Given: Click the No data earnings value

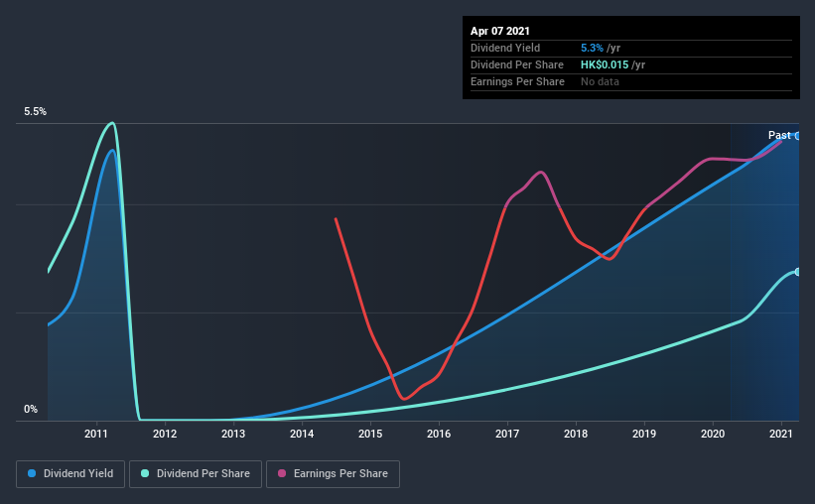Looking at the screenshot, I should coord(600,81).
